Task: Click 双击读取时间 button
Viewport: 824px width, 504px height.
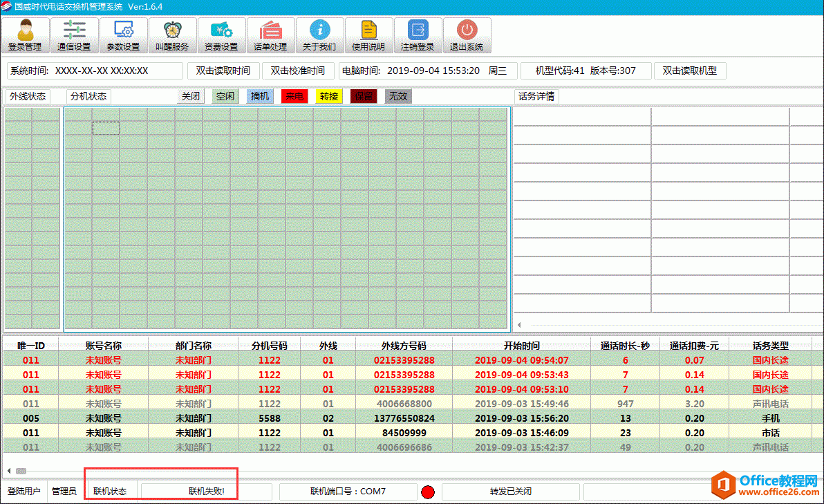Action: tap(223, 71)
